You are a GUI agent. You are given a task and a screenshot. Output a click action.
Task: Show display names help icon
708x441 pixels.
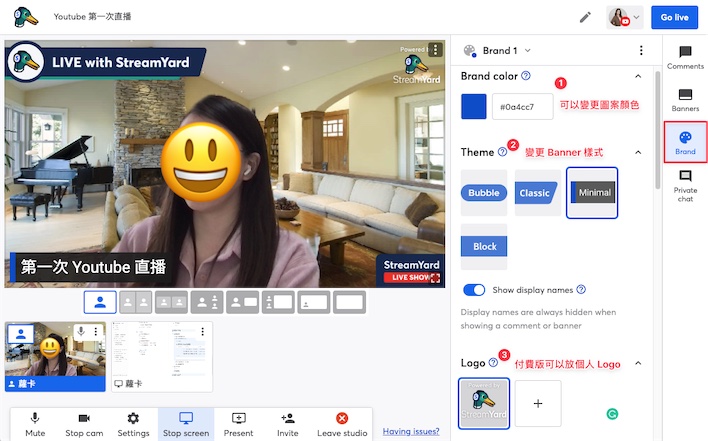pyautogui.click(x=581, y=289)
